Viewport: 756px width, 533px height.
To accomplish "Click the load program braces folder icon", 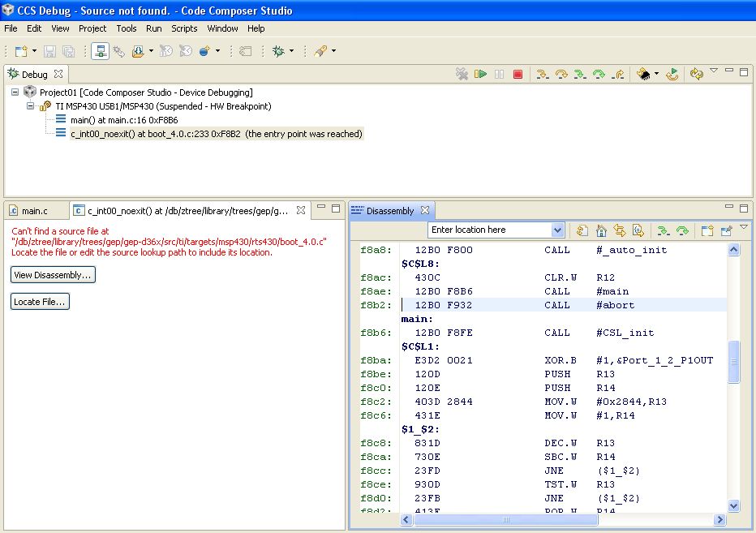I will 139,51.
